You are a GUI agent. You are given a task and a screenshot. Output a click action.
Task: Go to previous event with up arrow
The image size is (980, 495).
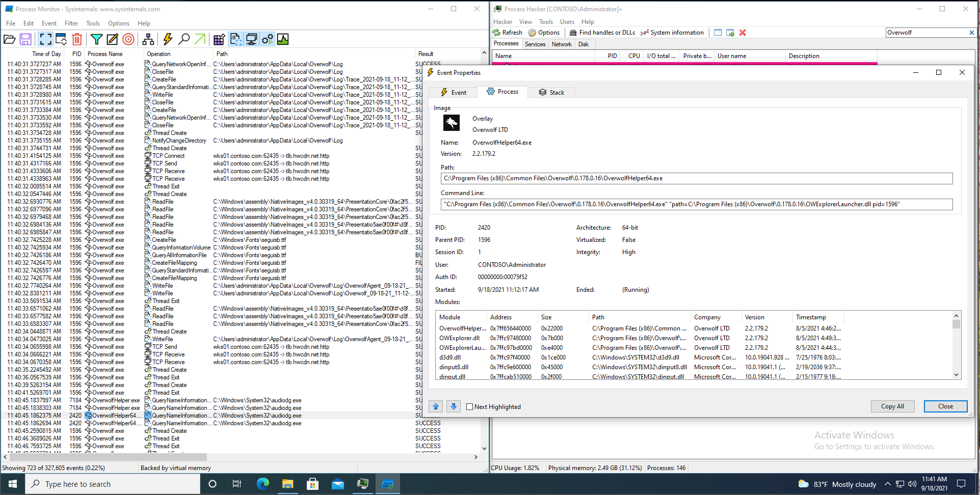point(436,406)
